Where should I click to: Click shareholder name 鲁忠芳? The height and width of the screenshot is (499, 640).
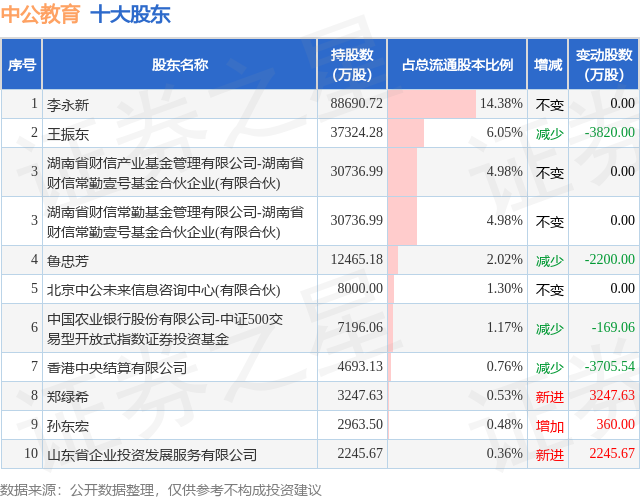68,261
